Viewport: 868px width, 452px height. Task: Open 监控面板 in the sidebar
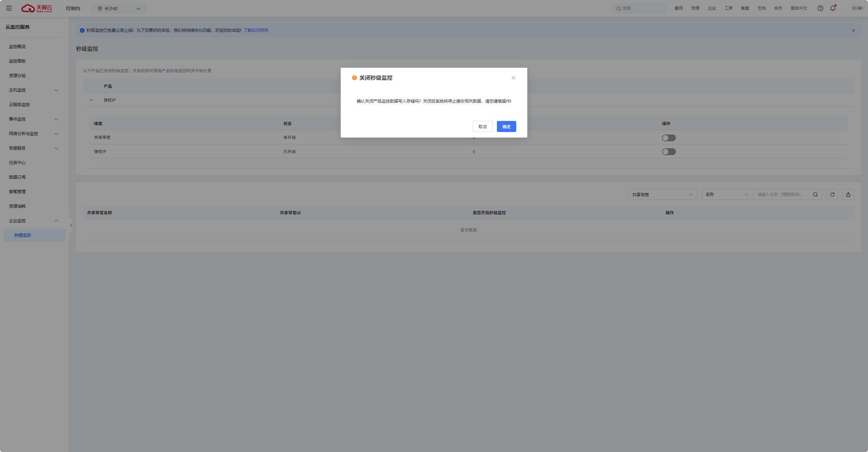(x=17, y=61)
